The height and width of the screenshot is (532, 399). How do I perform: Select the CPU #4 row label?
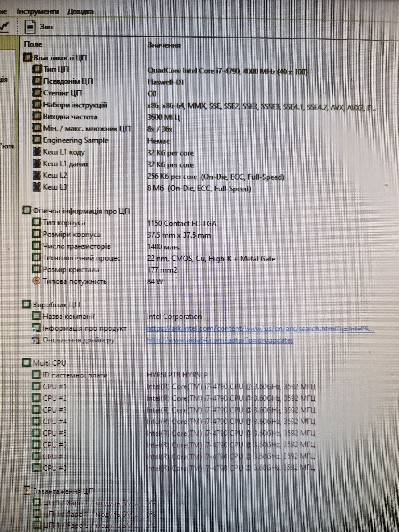[55, 421]
